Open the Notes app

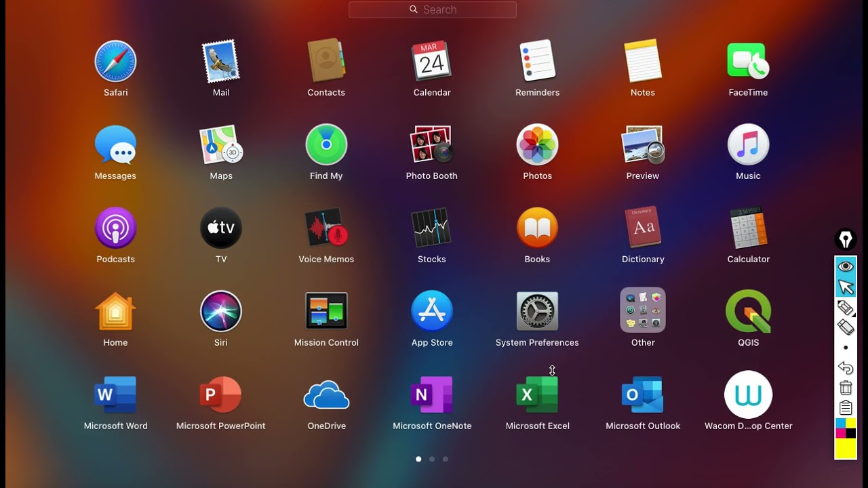tap(643, 61)
